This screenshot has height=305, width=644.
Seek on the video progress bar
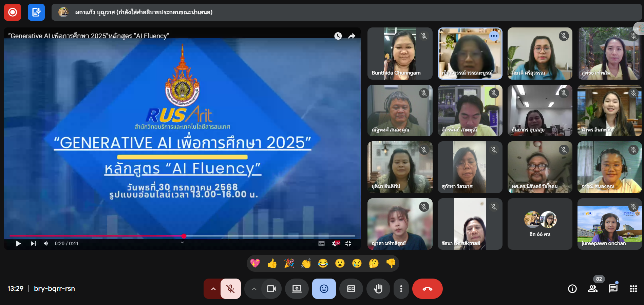pos(182,236)
